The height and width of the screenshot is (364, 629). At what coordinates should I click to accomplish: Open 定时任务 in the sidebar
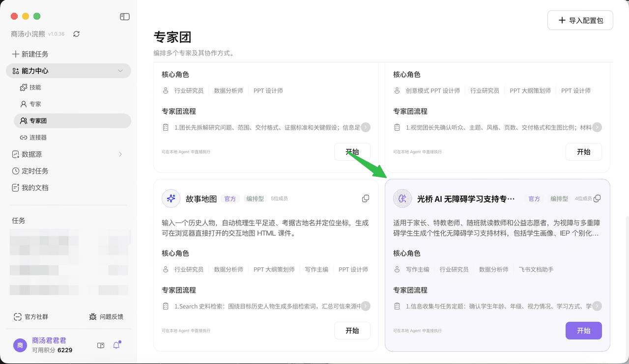coord(30,171)
